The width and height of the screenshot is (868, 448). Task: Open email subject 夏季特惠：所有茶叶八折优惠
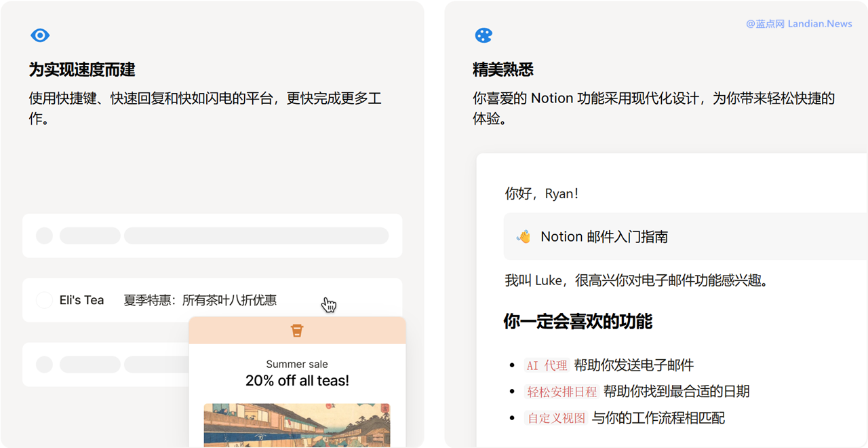(x=200, y=300)
